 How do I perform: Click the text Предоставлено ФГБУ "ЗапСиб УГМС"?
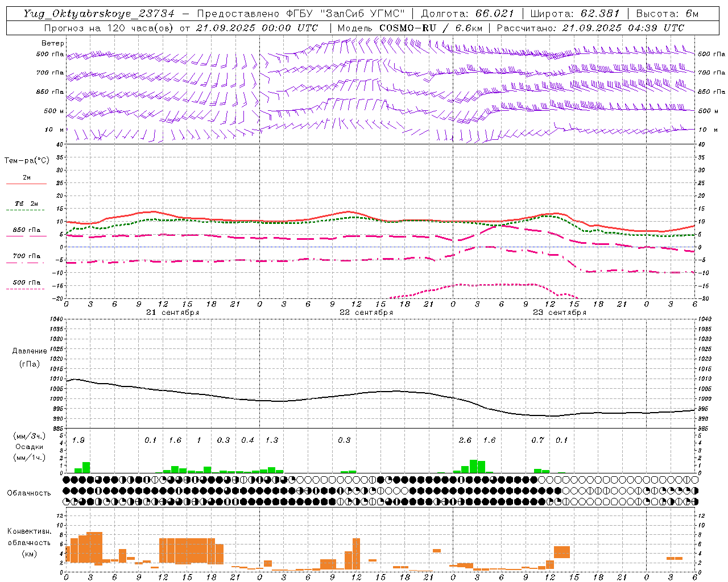(300, 14)
